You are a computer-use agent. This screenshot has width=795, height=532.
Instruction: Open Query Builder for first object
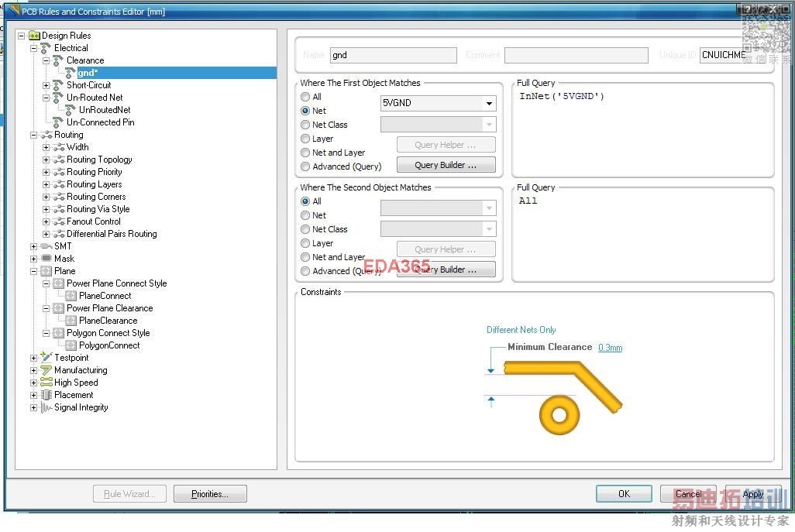click(x=446, y=165)
